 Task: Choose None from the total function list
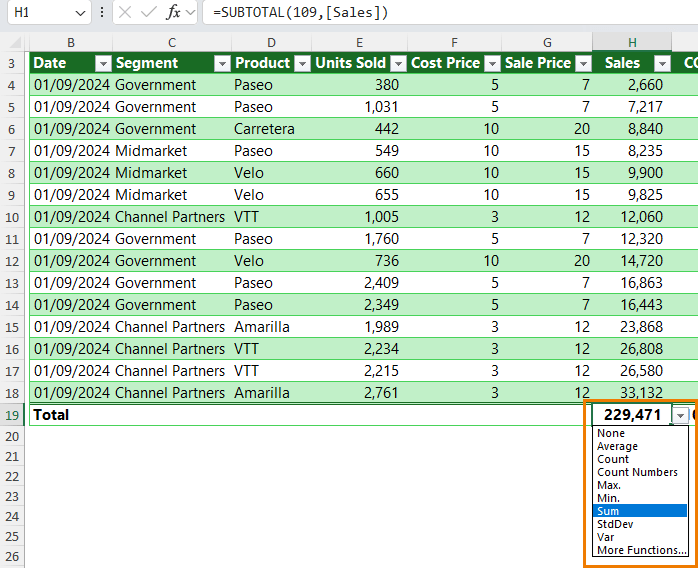click(640, 433)
